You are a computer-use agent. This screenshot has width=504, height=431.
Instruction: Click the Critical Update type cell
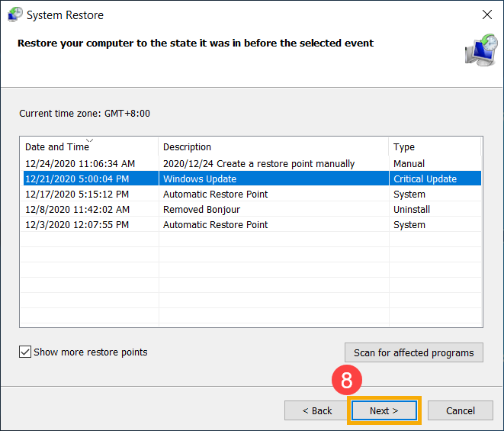coord(425,179)
